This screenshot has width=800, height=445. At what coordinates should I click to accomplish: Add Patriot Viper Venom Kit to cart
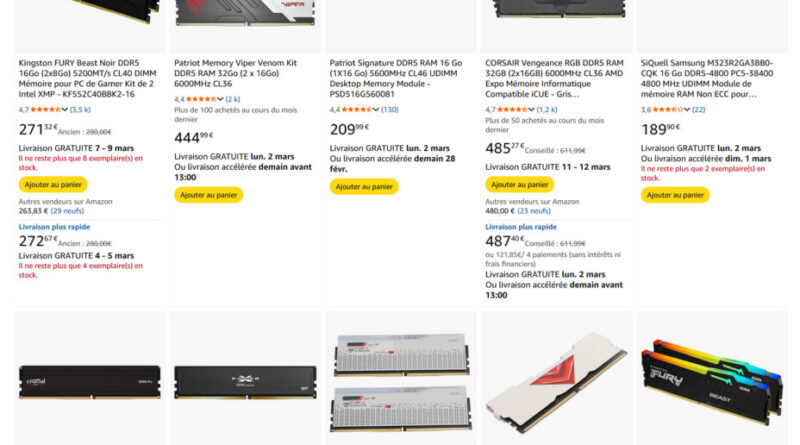click(x=208, y=194)
